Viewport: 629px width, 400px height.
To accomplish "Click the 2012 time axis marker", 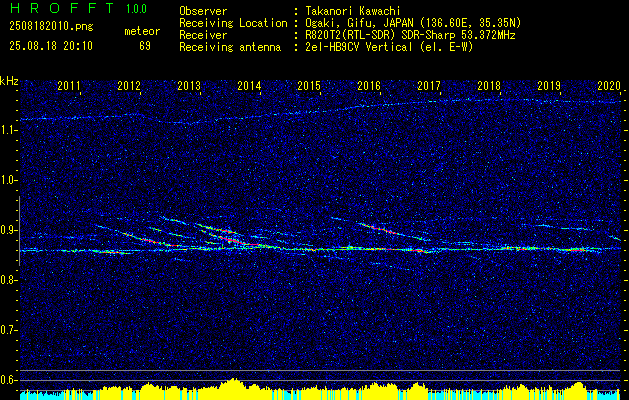I will [x=129, y=85].
